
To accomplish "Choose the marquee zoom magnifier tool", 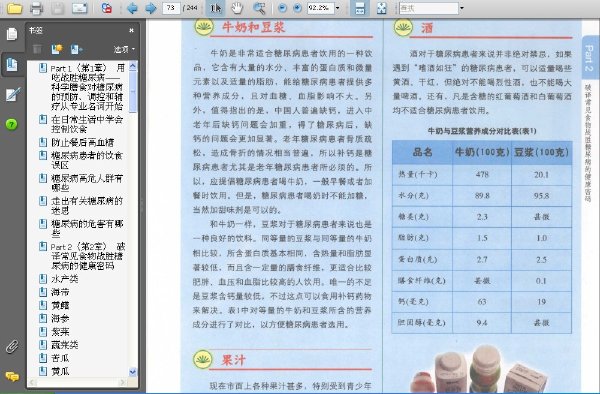I will [259, 8].
